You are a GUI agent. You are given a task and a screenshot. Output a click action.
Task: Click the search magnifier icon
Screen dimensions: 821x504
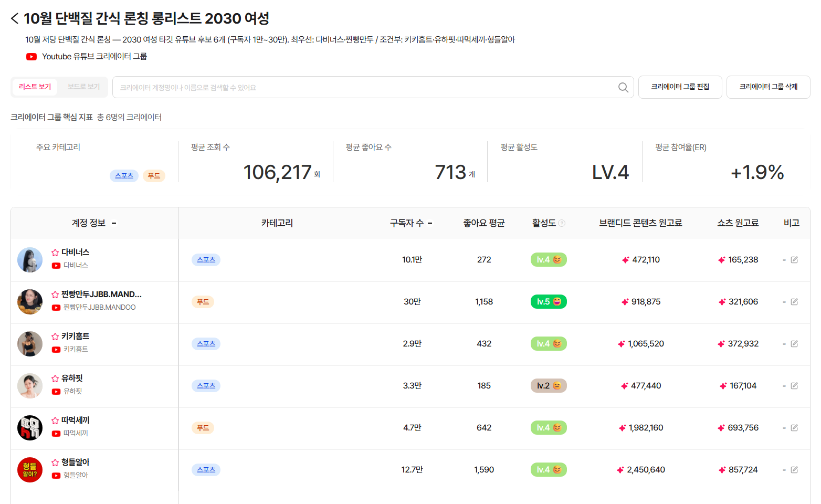(x=623, y=88)
